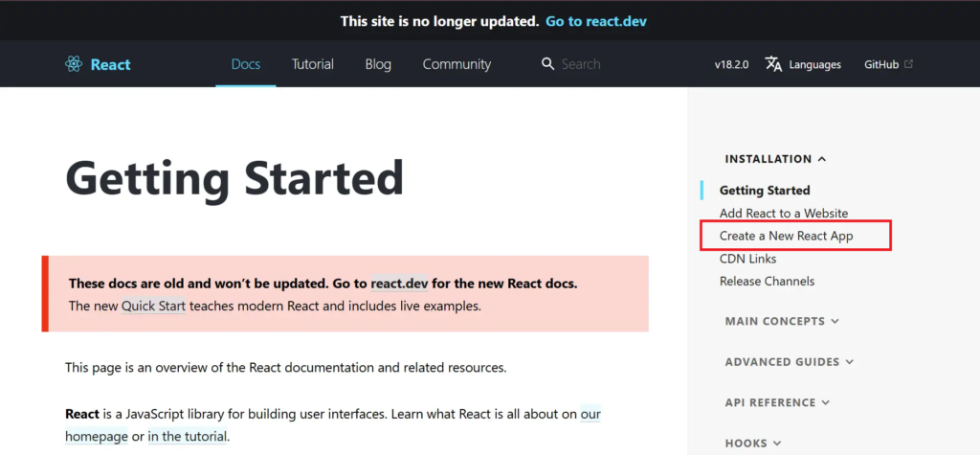980x455 pixels.
Task: Open the Docs tab
Action: click(x=246, y=64)
